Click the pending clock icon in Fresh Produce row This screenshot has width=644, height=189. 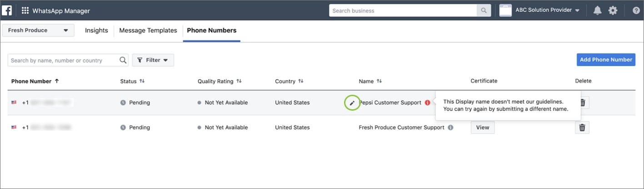point(123,128)
